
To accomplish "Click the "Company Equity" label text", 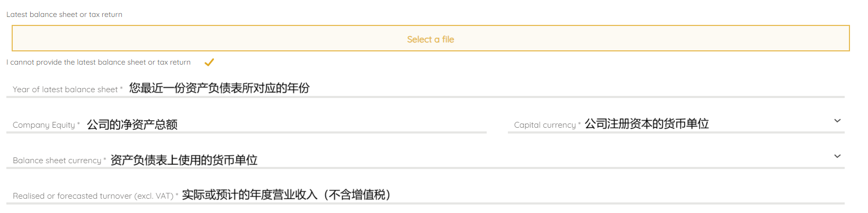I will point(44,125).
